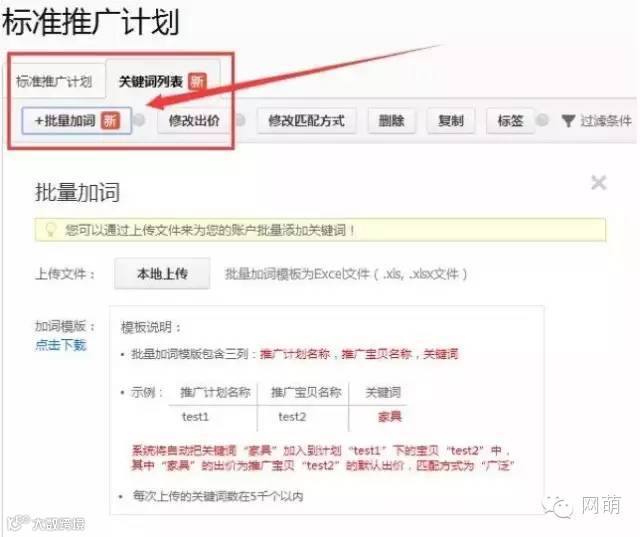Click the 修改出价 button
Viewport: 640px width, 537px height.
point(194,121)
